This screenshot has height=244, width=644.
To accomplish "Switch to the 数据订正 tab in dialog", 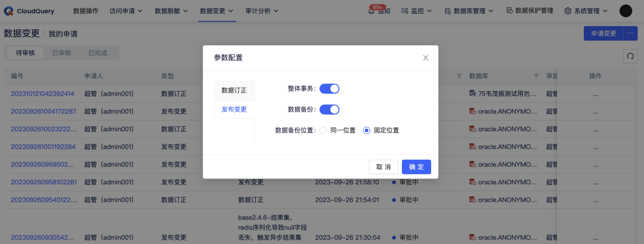I will pyautogui.click(x=234, y=90).
